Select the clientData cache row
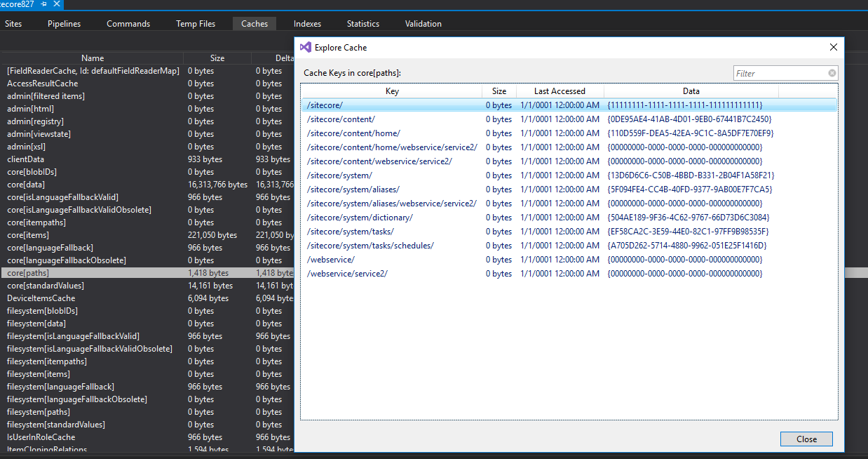 tap(147, 159)
